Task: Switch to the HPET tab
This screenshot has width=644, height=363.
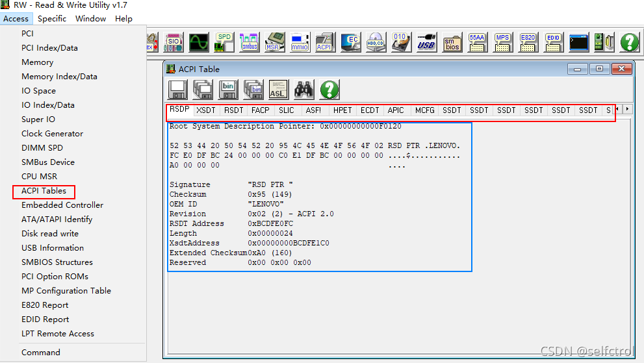Action: coord(342,110)
